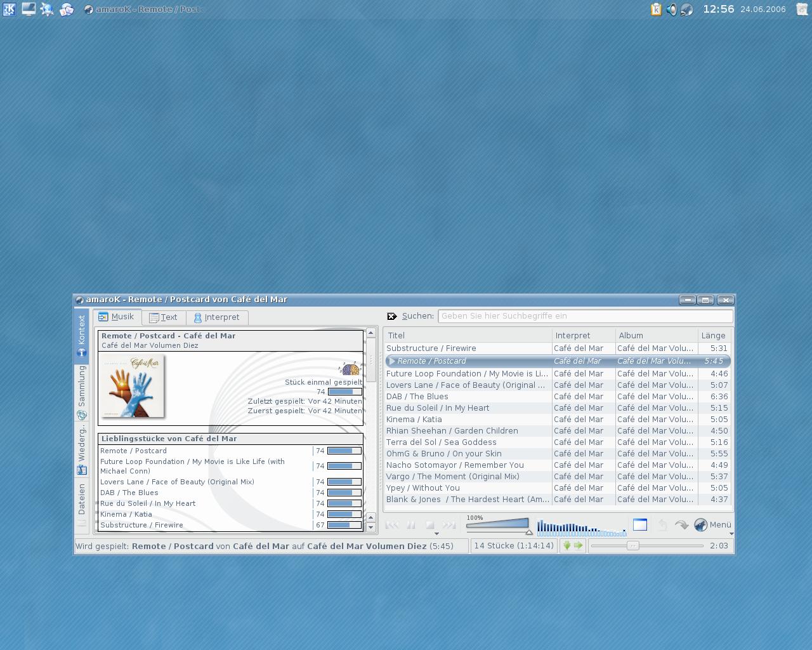
Task: Context pane scrollbar up arrow
Action: point(371,333)
